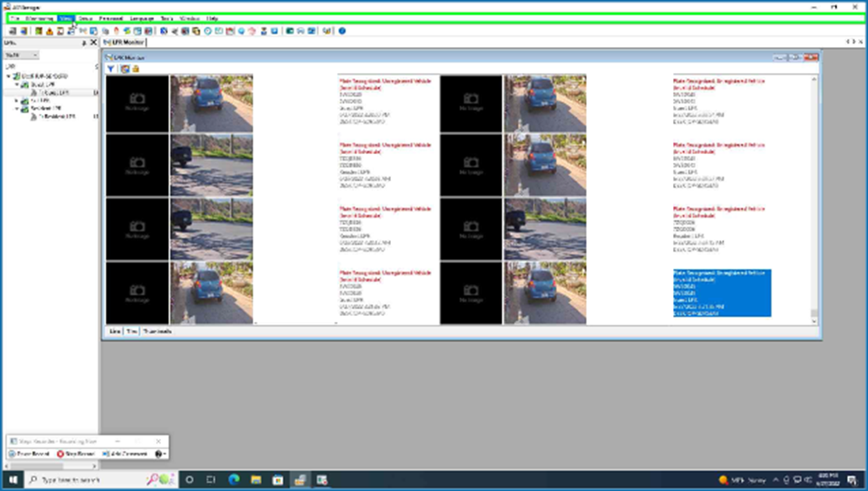This screenshot has height=491, width=868.
Task: Click the orange warning triangle toolbar icon
Action: click(50, 30)
